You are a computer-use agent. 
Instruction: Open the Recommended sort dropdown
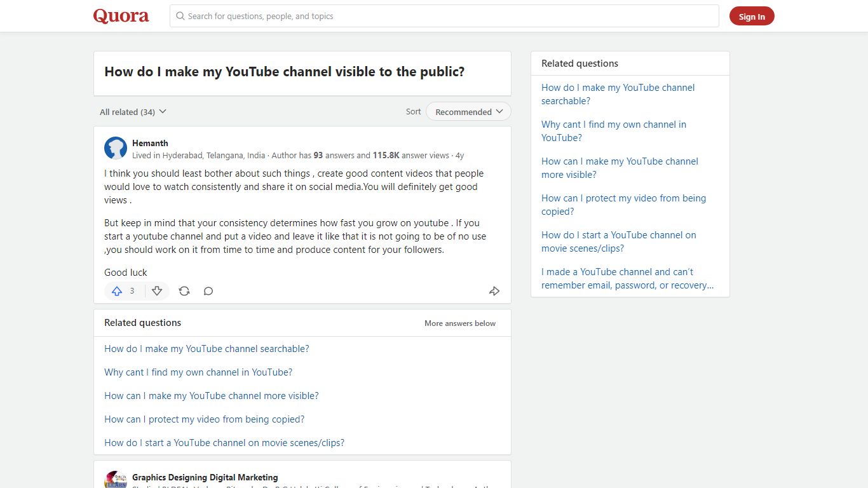point(468,112)
